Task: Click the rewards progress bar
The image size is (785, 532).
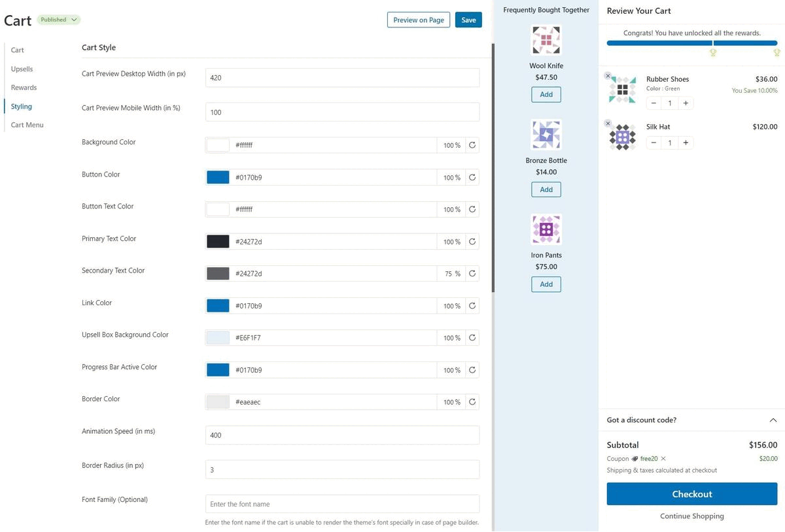Action: (x=692, y=43)
